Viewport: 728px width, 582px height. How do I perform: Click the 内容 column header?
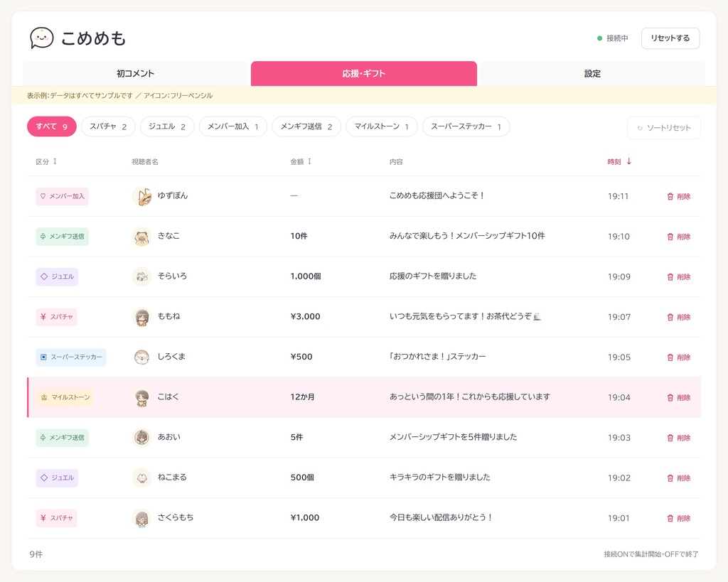396,161
